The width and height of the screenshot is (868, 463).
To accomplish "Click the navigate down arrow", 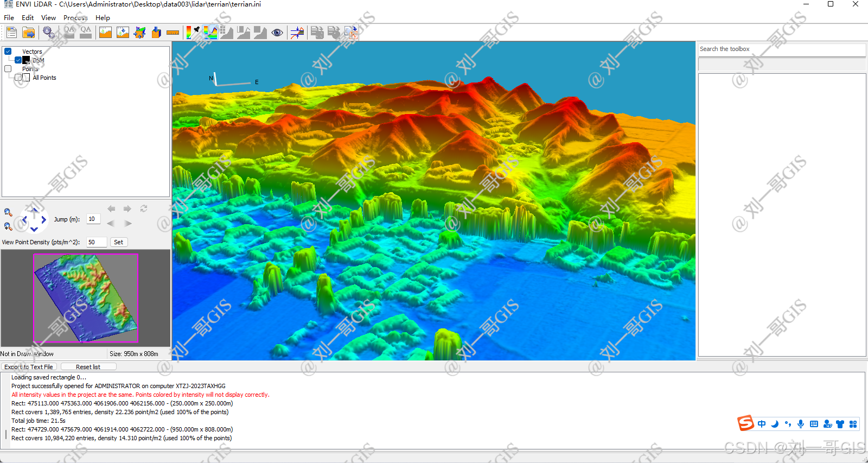I will pos(34,230).
